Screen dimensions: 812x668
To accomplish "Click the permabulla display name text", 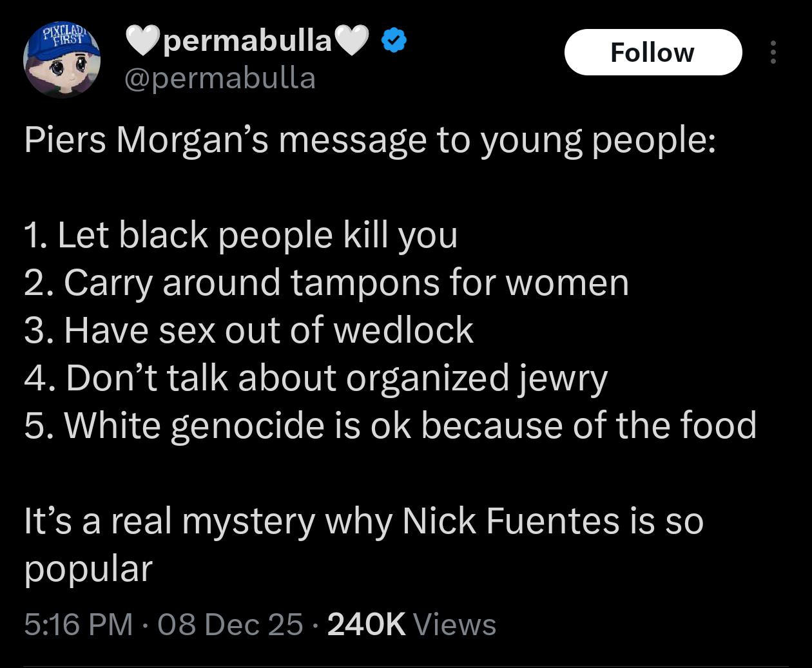I will pos(247,41).
